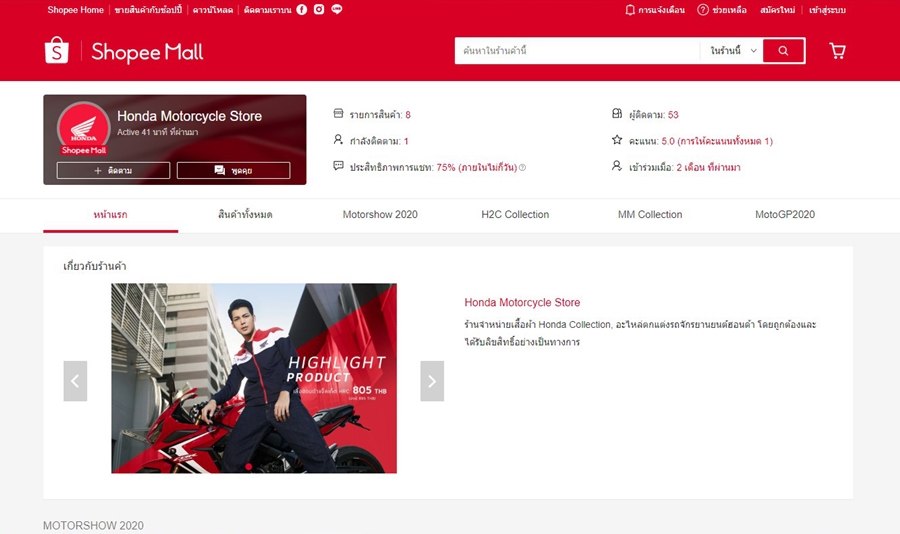Open Shopee's Instagram page icon
Viewport: 900px width, 534px height.
[319, 10]
